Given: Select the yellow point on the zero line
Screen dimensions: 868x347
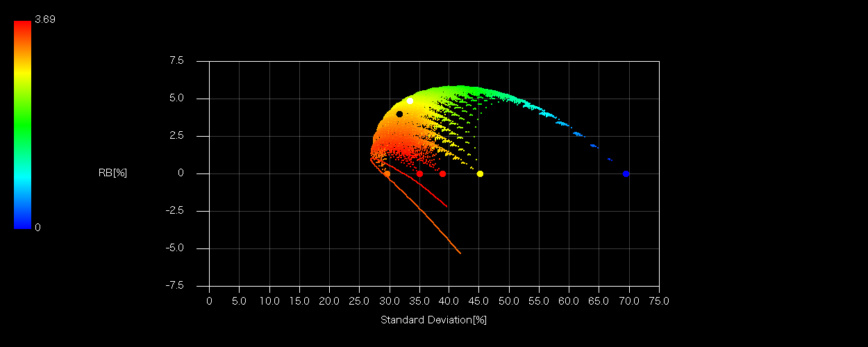Looking at the screenshot, I should point(480,173).
